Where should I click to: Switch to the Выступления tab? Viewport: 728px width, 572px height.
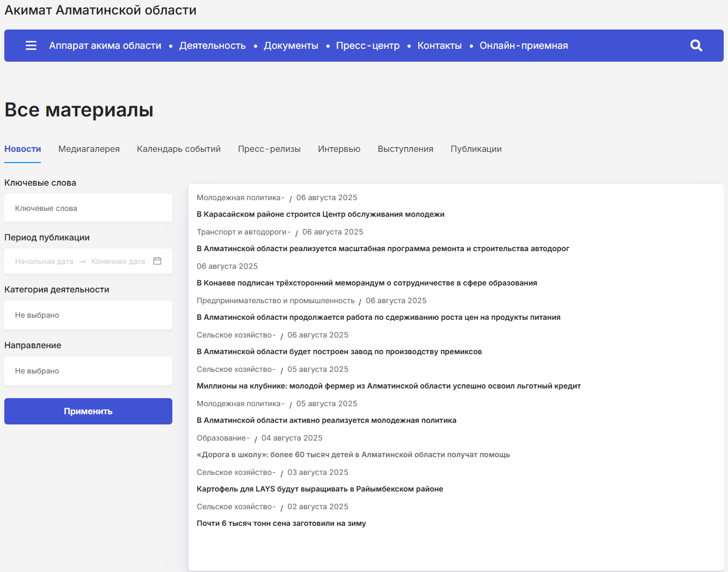[x=405, y=149]
